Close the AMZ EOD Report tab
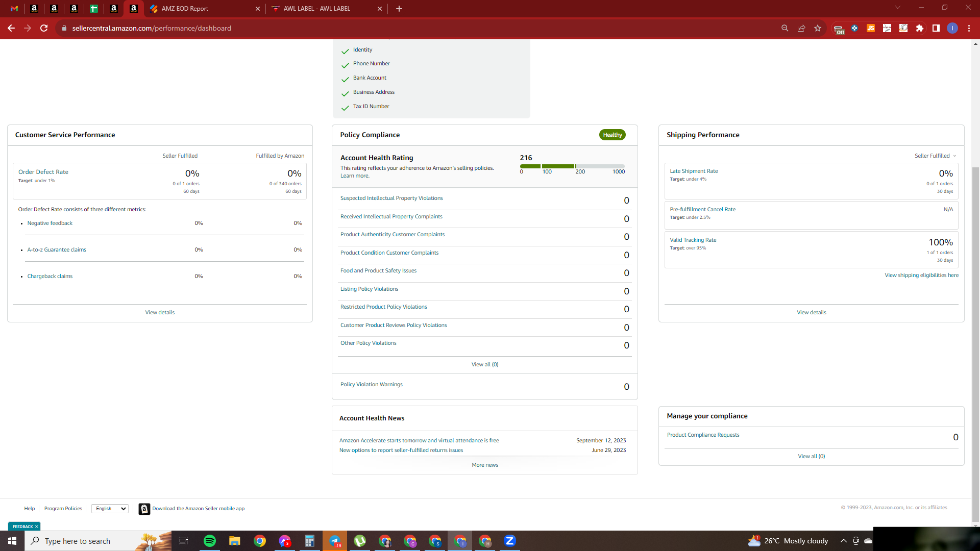The image size is (980, 551). pyautogui.click(x=257, y=9)
